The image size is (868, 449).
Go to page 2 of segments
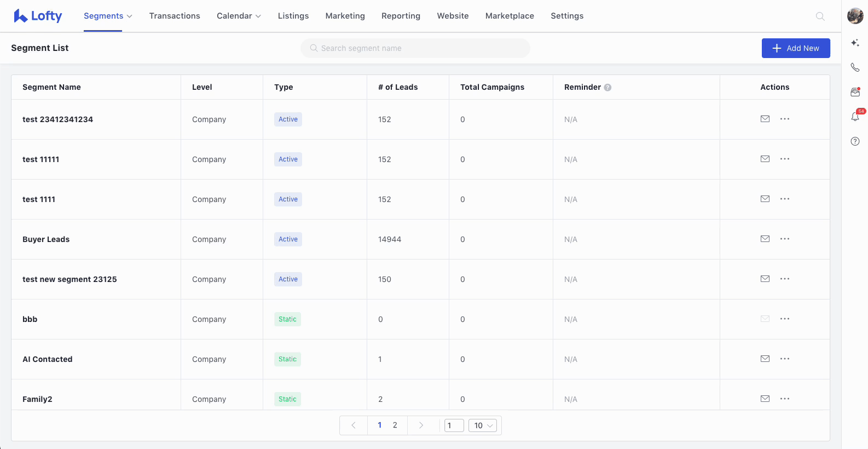(395, 425)
